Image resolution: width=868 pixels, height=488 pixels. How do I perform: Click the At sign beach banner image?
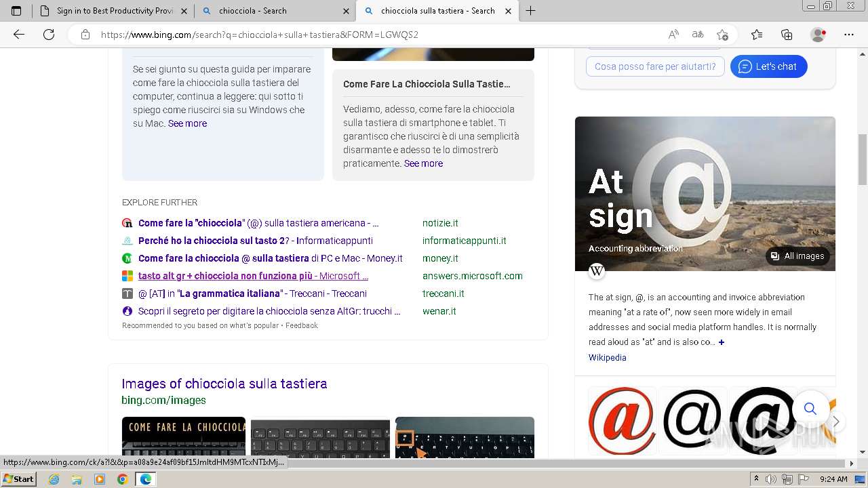tap(705, 194)
